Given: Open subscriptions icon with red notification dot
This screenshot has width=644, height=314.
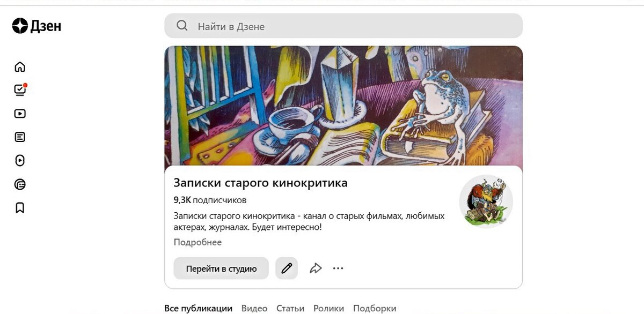Looking at the screenshot, I should (20, 89).
